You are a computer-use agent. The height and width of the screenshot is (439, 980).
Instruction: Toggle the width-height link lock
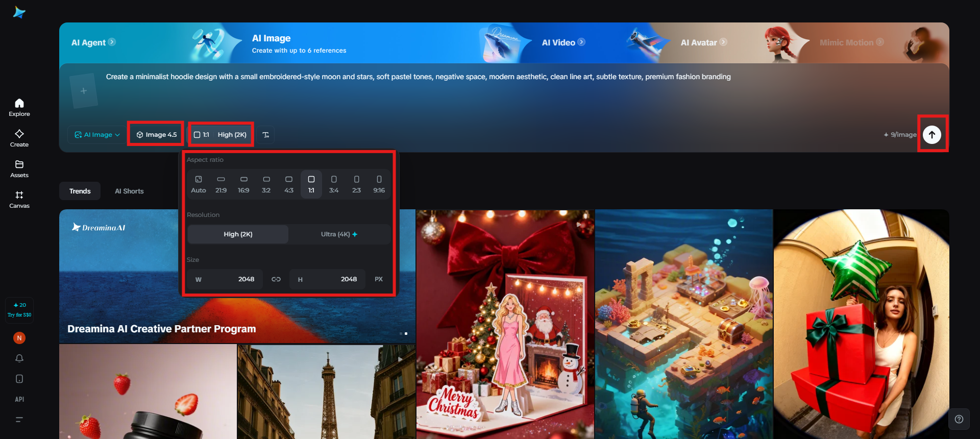point(276,279)
